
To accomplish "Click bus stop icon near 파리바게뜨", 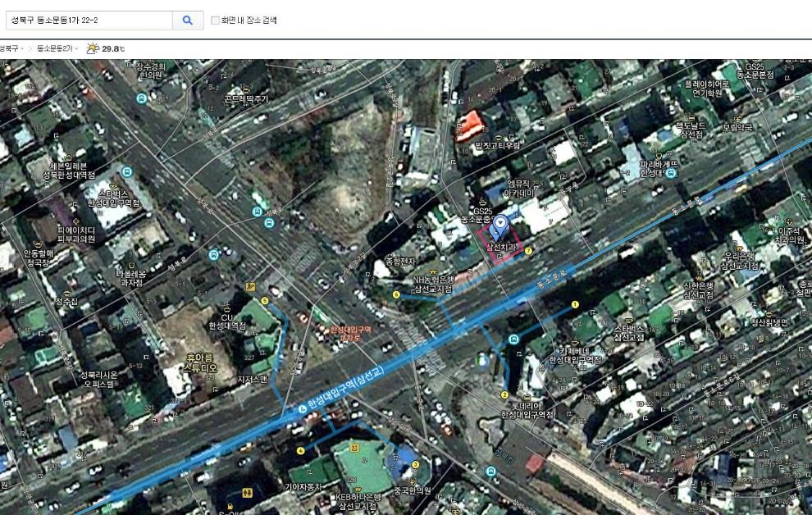I will pos(672,173).
